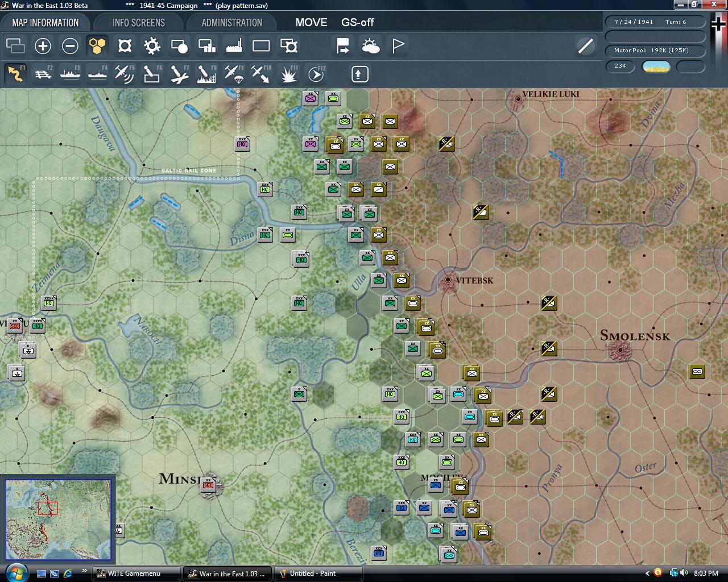The image size is (728, 582).
Task: Click the 234 value box
Action: (621, 66)
